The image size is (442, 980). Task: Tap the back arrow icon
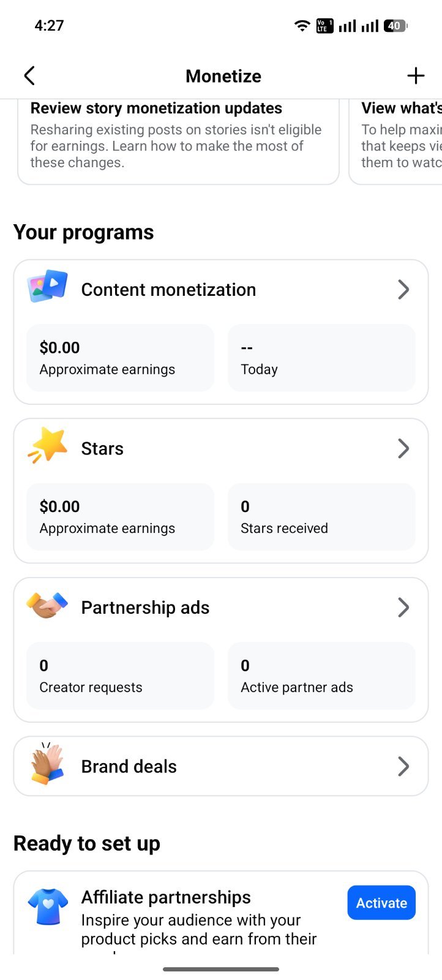(x=29, y=76)
